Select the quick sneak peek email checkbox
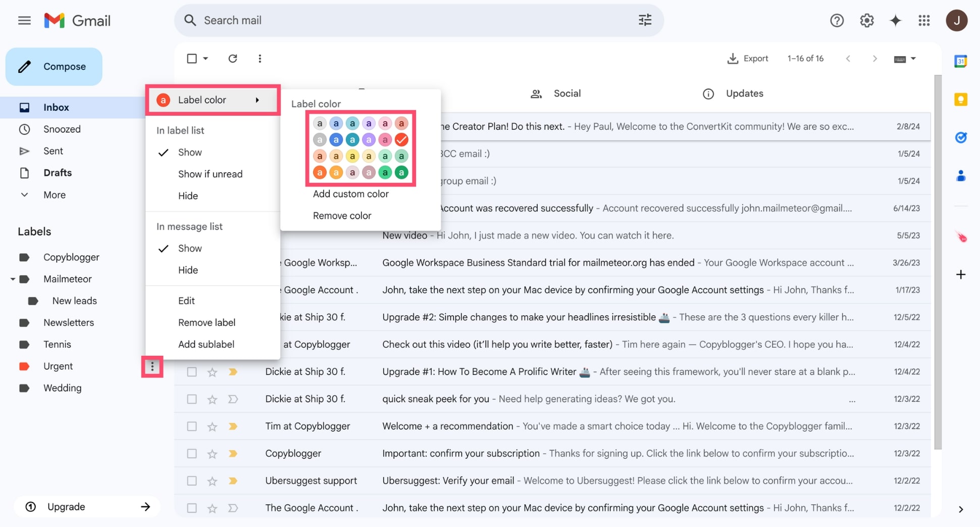Viewport: 980px width, 527px height. pos(192,399)
